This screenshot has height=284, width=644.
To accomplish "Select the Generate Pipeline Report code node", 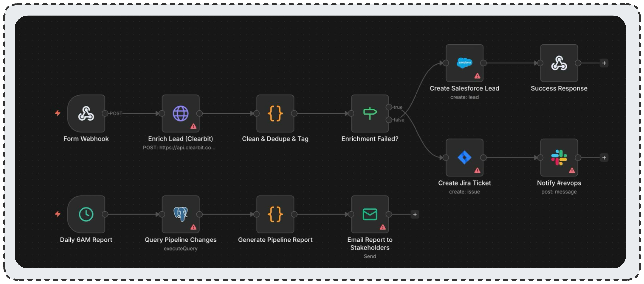I will point(275,214).
